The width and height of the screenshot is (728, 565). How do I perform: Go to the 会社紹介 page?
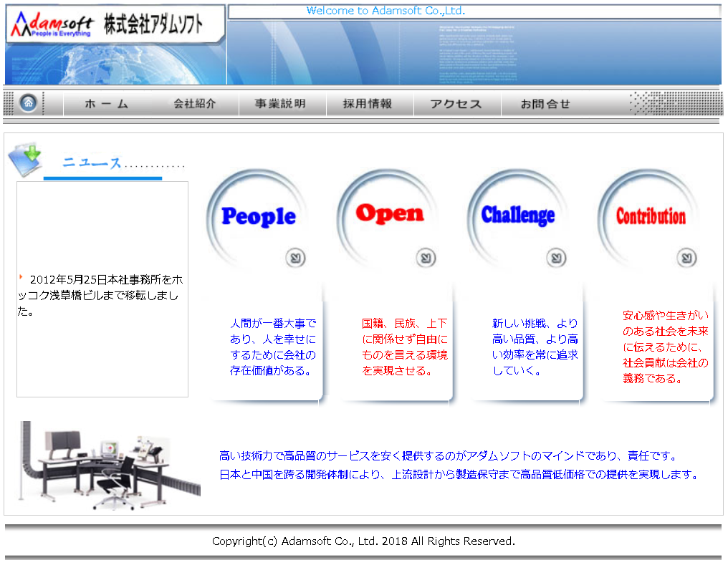click(194, 104)
